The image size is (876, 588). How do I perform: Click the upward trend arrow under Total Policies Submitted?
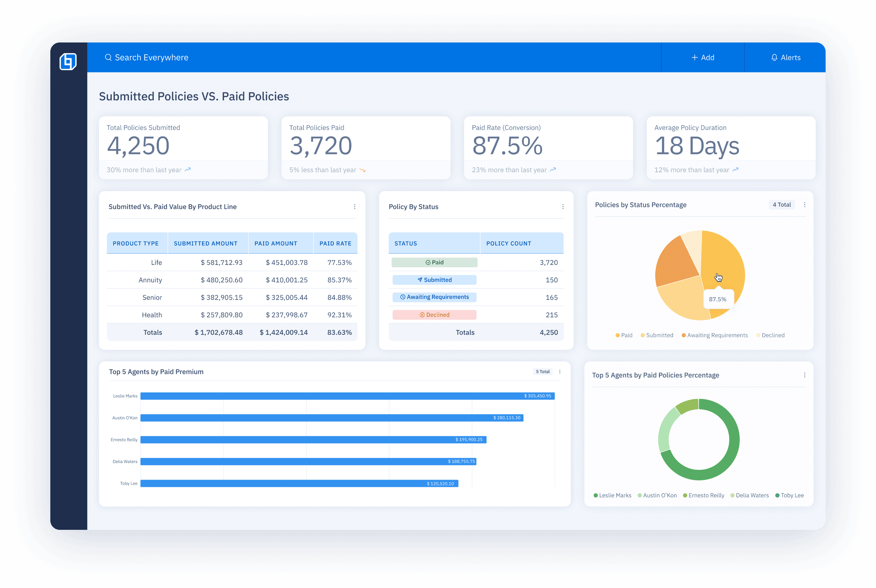click(x=188, y=170)
